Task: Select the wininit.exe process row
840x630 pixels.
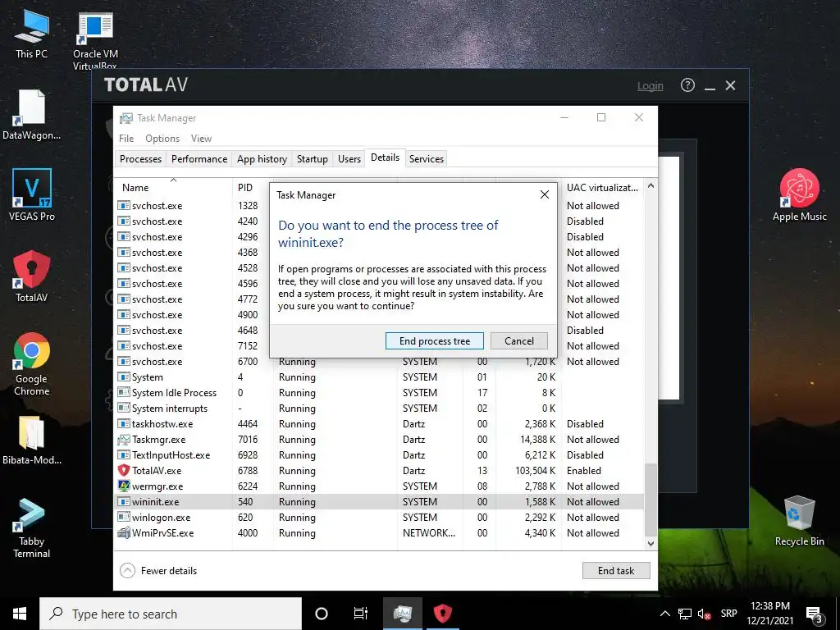Action: (380, 501)
